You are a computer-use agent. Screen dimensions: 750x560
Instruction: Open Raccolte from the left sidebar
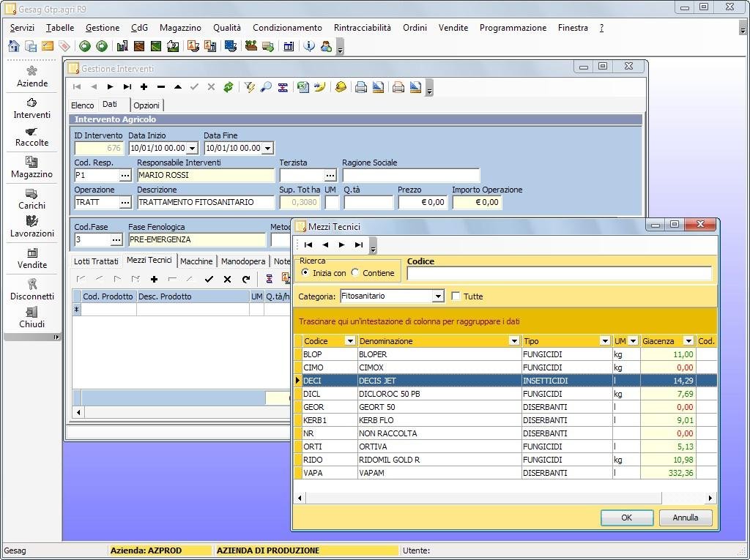click(x=32, y=136)
